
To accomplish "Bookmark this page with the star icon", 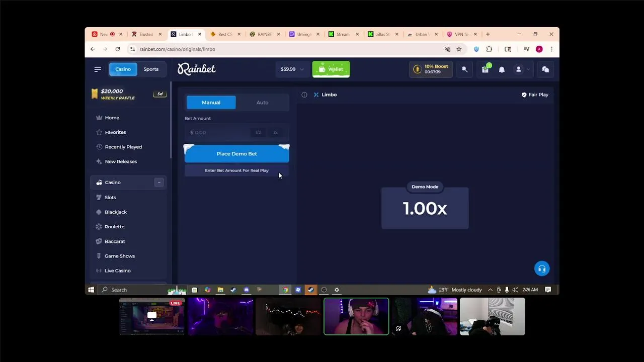I will click(459, 49).
